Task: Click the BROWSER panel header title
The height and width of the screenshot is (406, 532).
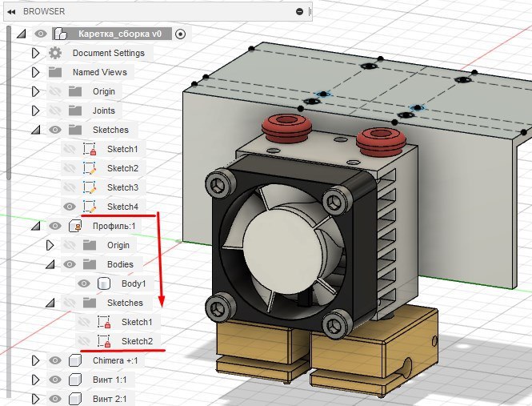Action: point(44,11)
